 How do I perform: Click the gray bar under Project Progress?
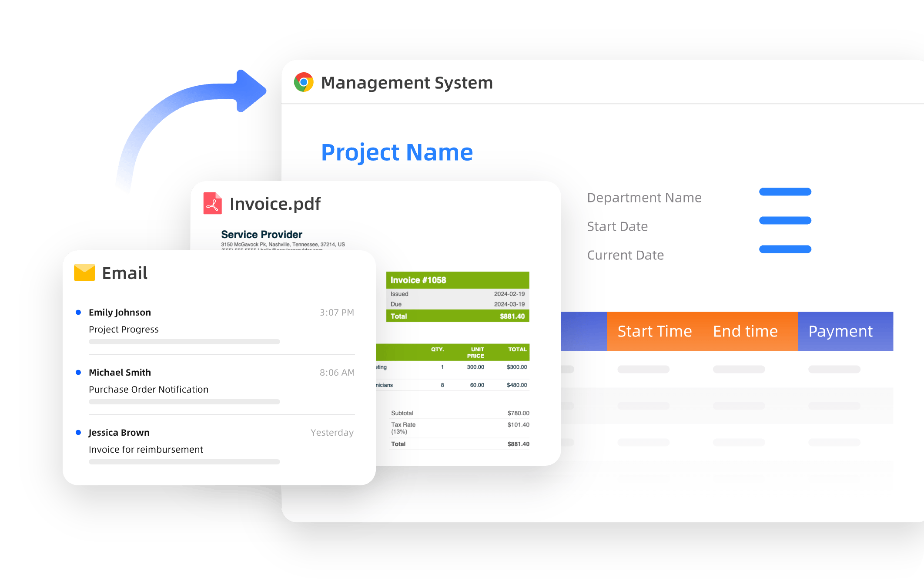pos(184,342)
